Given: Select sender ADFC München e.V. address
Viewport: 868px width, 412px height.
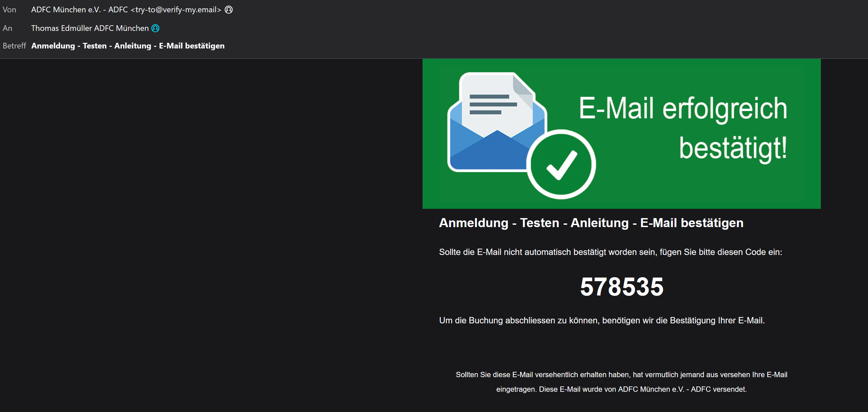Looking at the screenshot, I should 126,10.
